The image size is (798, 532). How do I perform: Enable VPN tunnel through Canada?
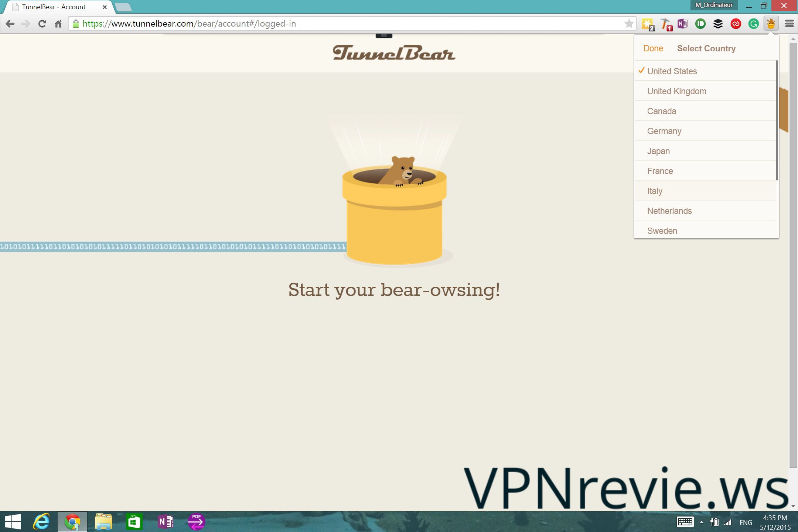661,111
